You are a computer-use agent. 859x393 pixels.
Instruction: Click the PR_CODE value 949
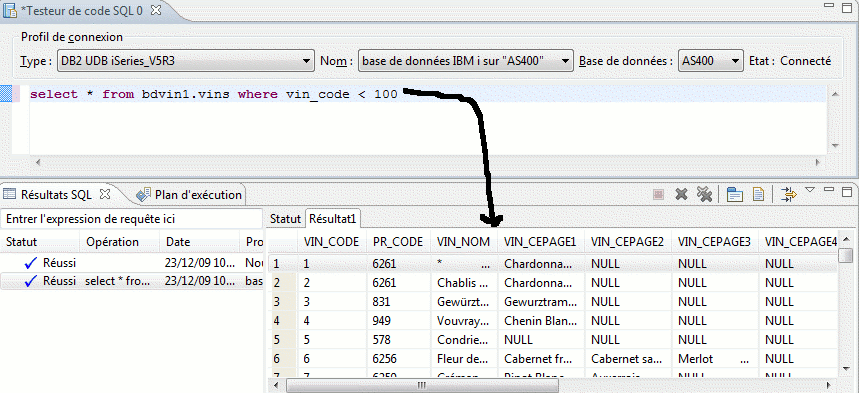398,321
